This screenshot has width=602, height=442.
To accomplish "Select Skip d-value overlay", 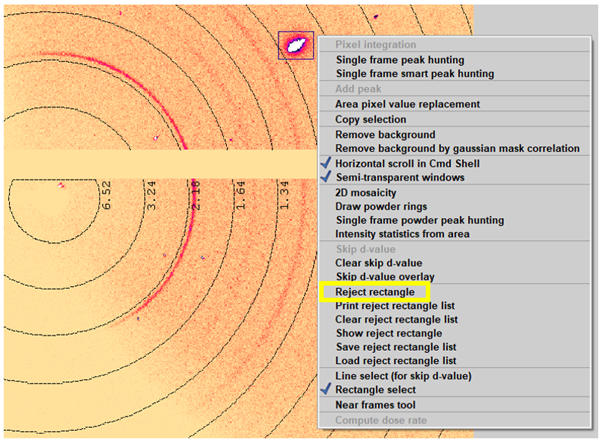I will [385, 277].
